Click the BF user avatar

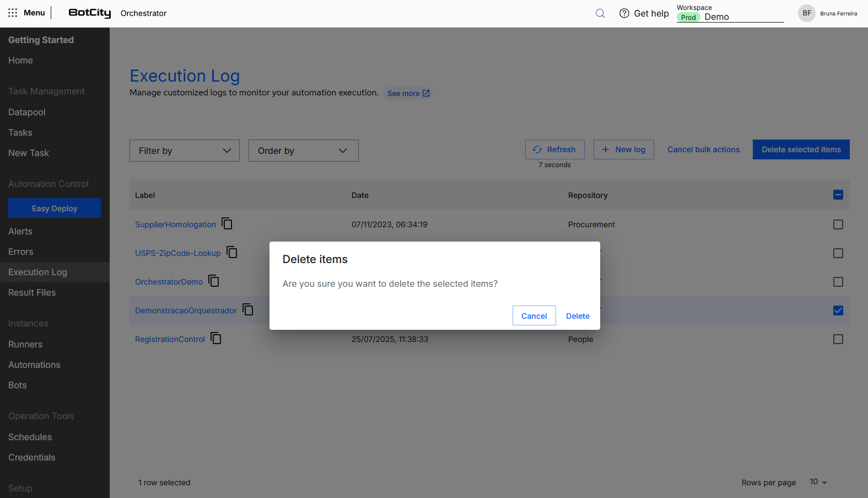point(807,13)
